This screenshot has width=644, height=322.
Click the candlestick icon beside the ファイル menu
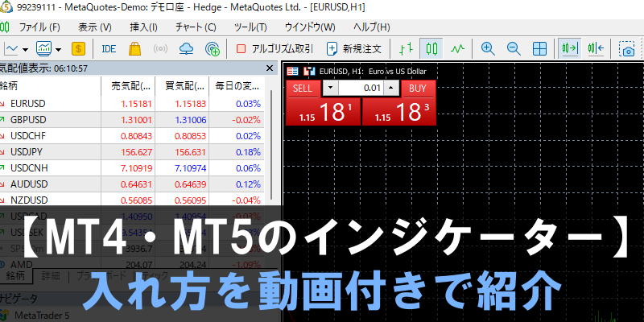click(x=5, y=27)
